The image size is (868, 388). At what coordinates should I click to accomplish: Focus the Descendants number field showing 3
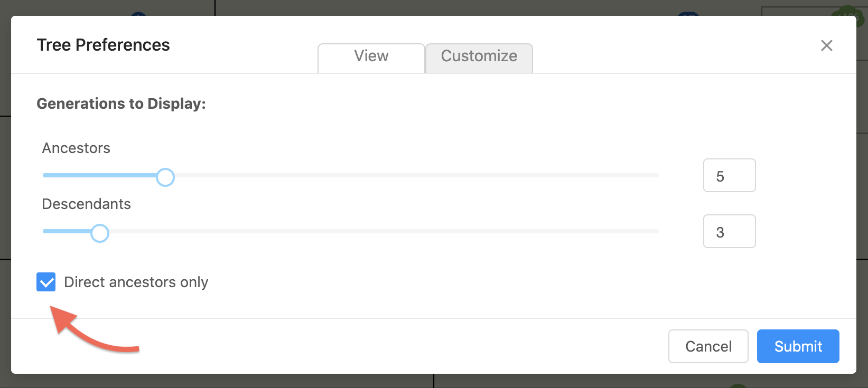point(729,232)
